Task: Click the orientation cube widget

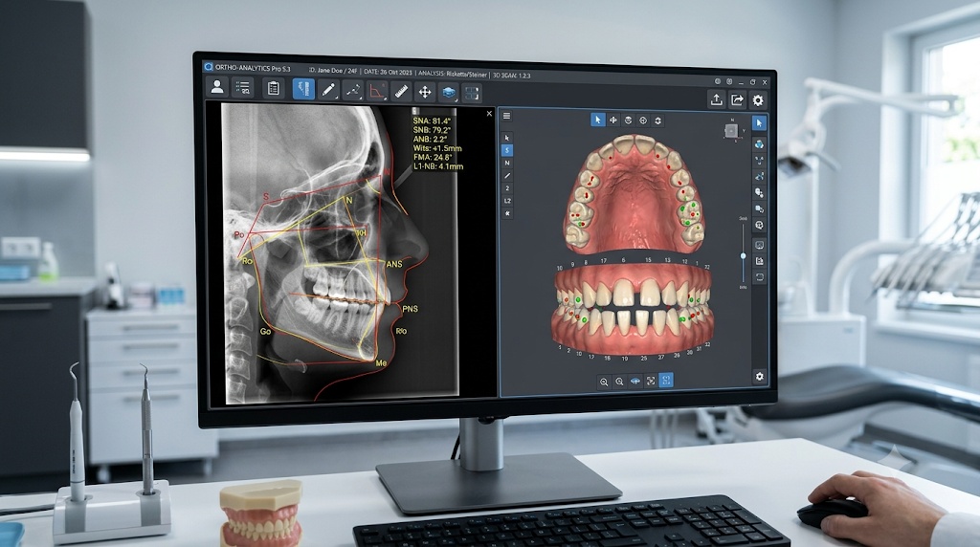Action: coord(730,130)
